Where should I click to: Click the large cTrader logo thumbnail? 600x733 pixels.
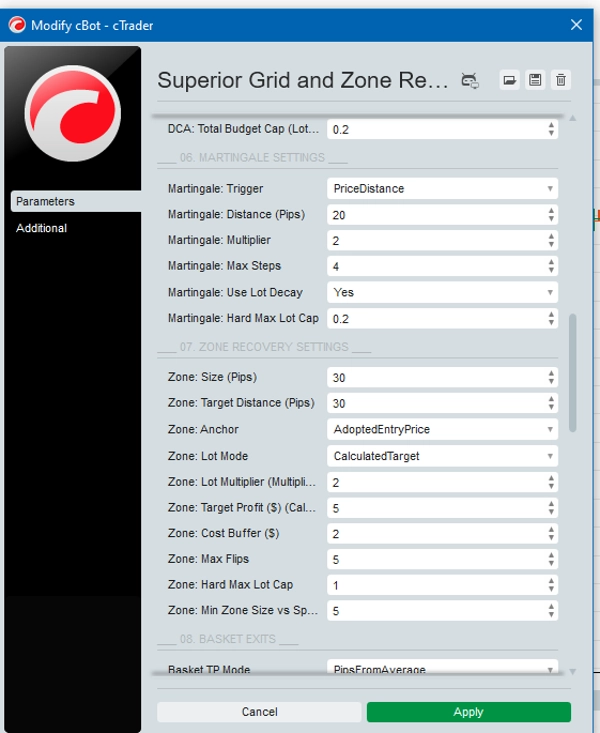click(x=72, y=113)
